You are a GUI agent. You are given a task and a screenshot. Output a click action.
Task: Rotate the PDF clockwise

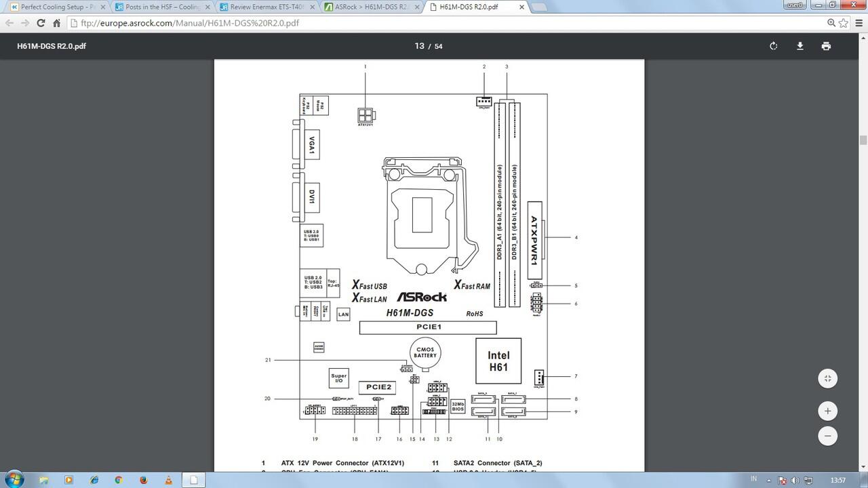[x=773, y=46]
